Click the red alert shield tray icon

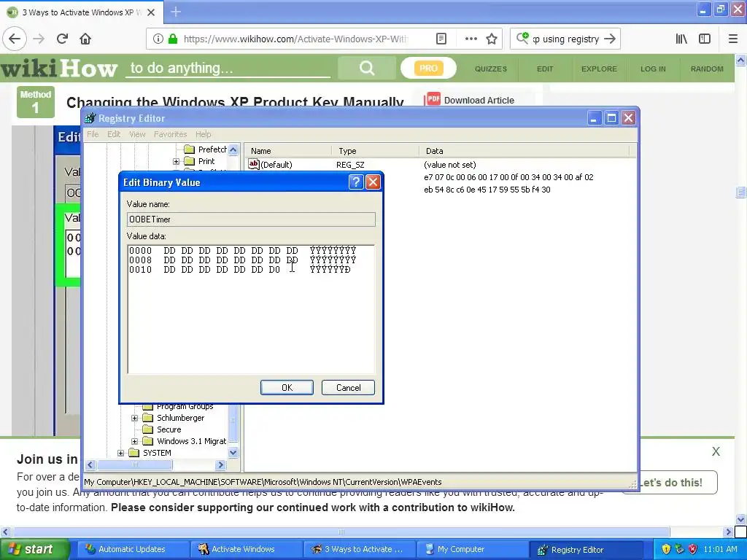pos(693,549)
